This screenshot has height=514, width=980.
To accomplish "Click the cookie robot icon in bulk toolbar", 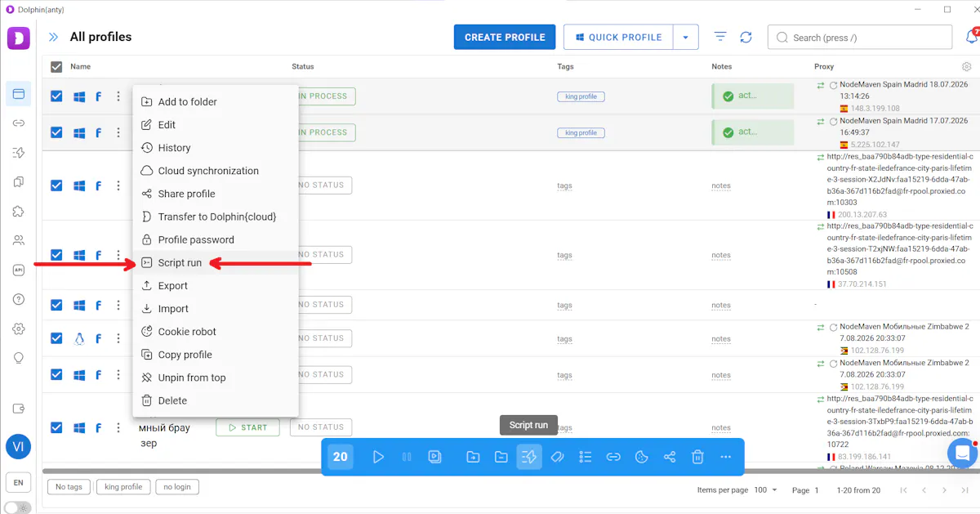I will (x=642, y=457).
